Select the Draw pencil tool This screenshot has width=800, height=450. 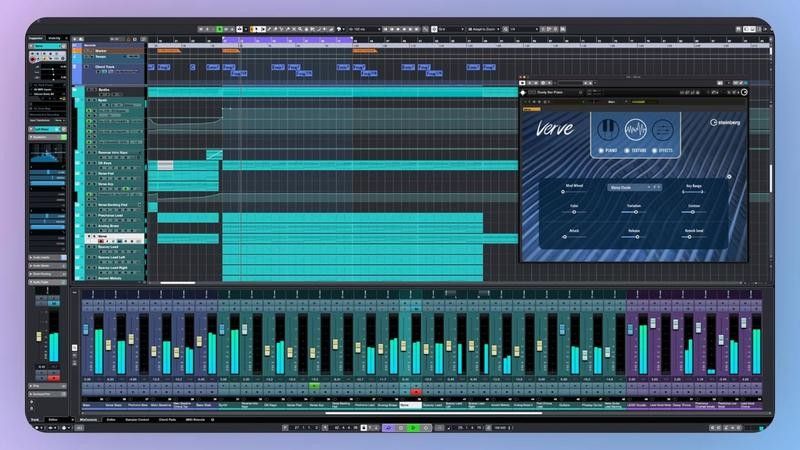coord(269,30)
